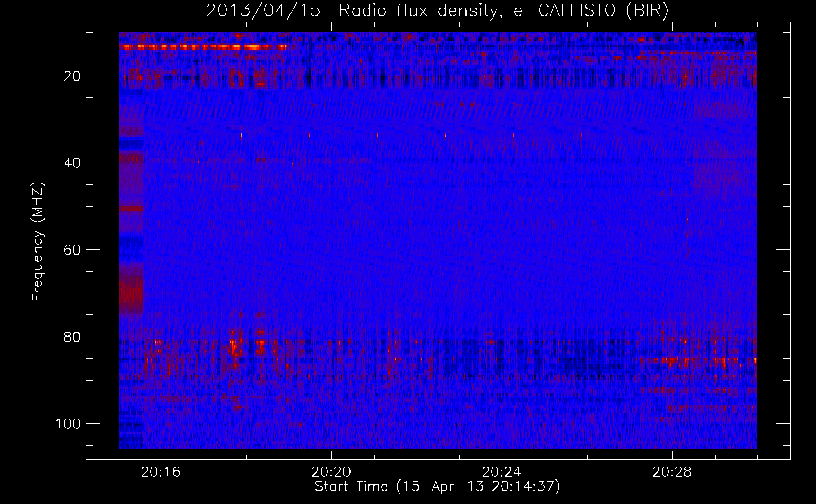816x504 pixels.
Task: Click the 'Frequency (MHZ)' axis label
Action: pos(38,241)
